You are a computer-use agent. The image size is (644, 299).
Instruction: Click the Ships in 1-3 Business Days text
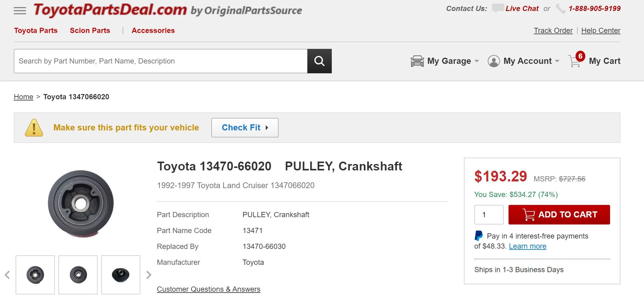click(519, 270)
